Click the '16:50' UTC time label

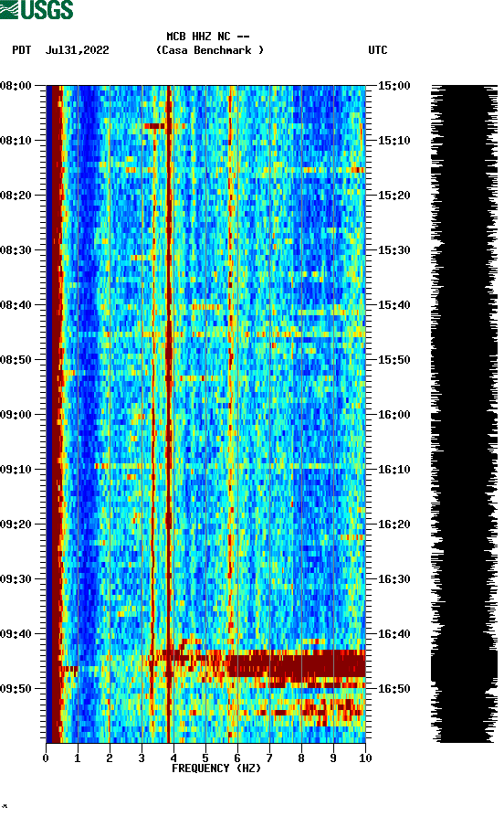[394, 688]
